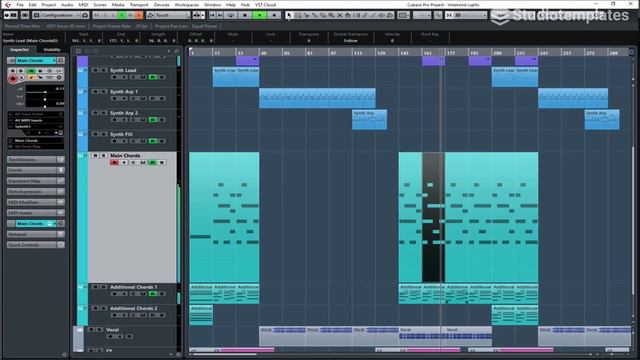Switch to the Visibility tab
This screenshot has height=360, width=640.
pyautogui.click(x=52, y=49)
